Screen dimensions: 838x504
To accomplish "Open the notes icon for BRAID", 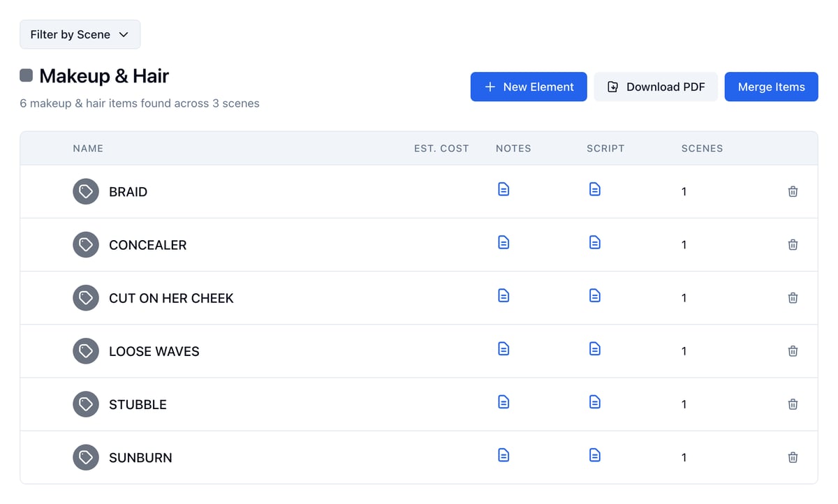I will tap(503, 189).
